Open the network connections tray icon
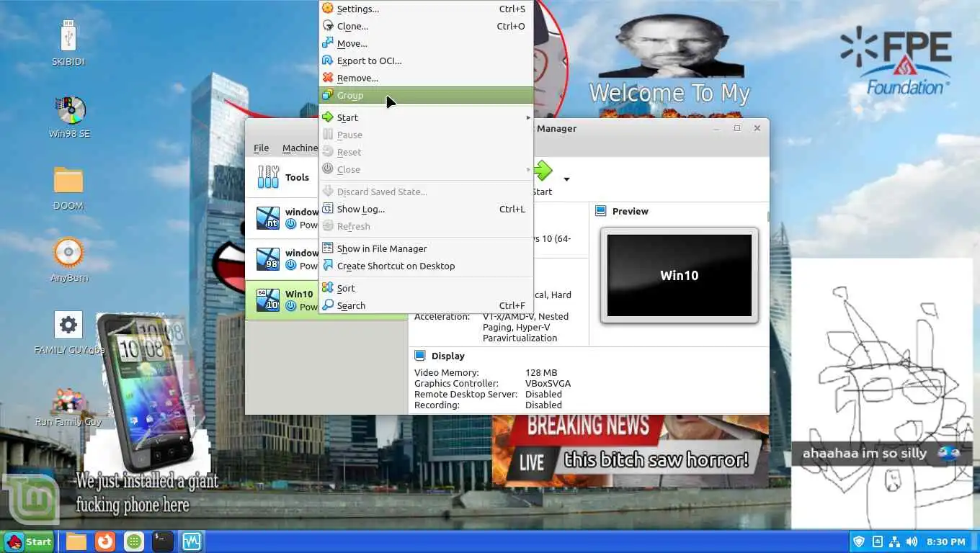The width and height of the screenshot is (980, 553). tap(894, 541)
